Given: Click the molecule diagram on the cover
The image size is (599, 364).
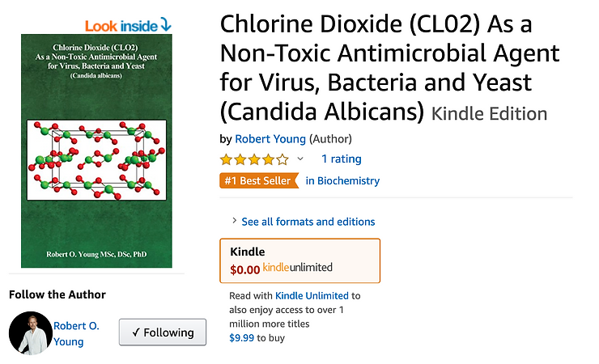Looking at the screenshot, I should coord(97,159).
